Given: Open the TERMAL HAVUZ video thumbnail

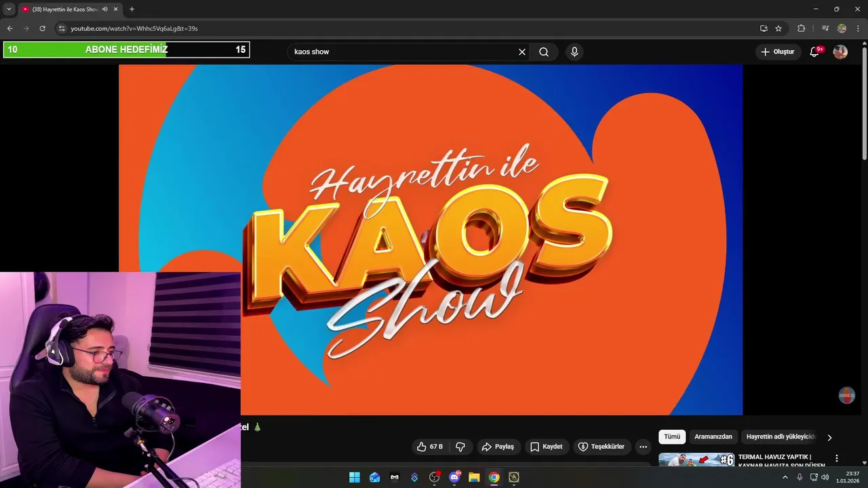Looking at the screenshot, I should point(696,460).
